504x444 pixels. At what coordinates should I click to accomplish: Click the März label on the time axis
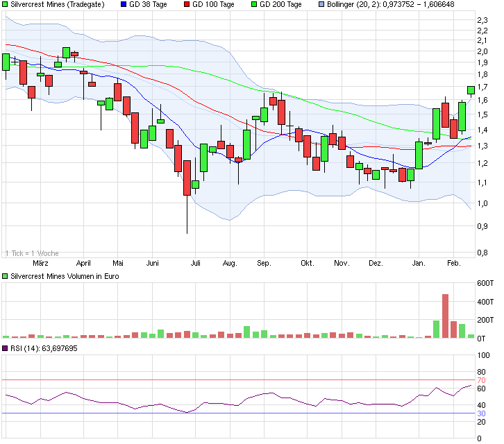coord(41,264)
